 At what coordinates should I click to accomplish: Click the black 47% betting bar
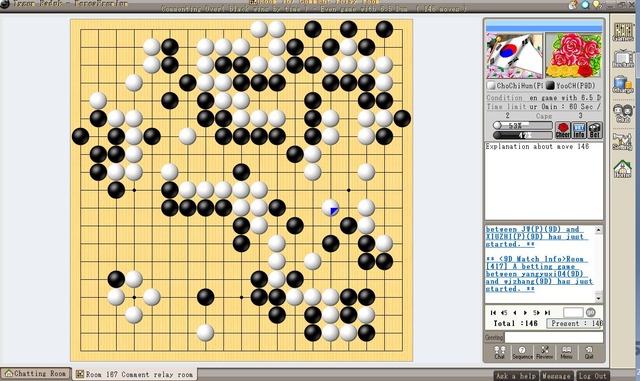coord(522,135)
